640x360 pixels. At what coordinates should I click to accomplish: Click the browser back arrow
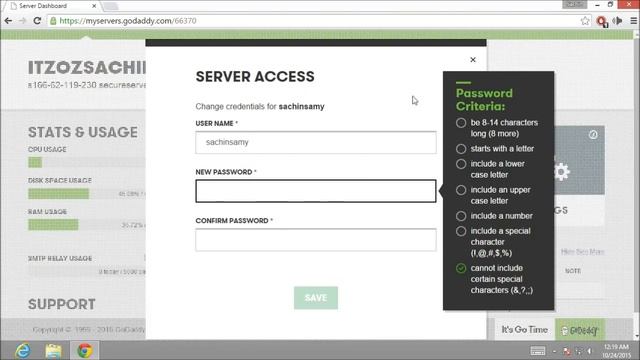[x=9, y=21]
